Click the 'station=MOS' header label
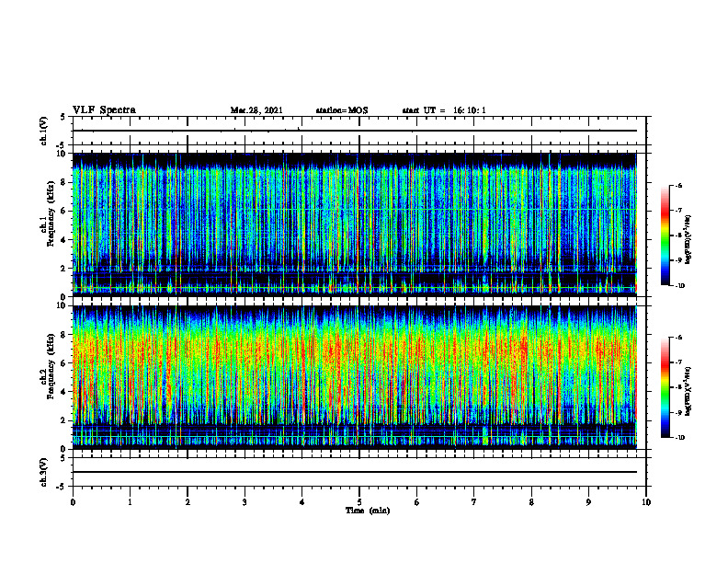 tap(342, 110)
